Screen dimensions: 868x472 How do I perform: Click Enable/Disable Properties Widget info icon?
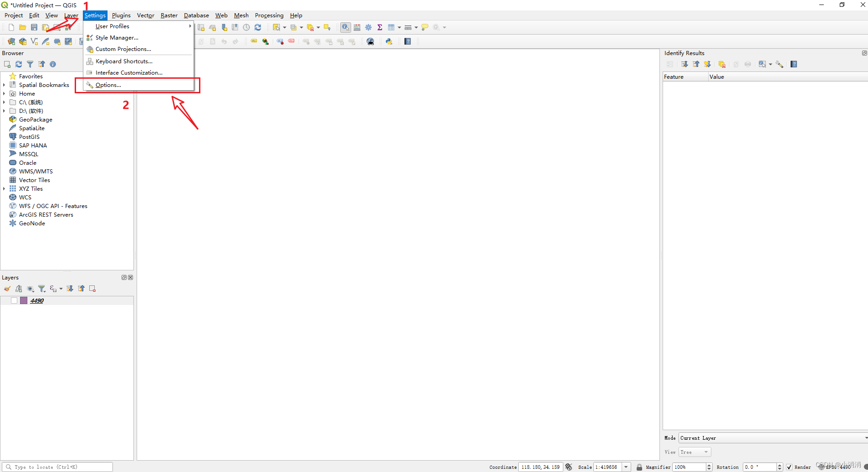[x=53, y=64]
